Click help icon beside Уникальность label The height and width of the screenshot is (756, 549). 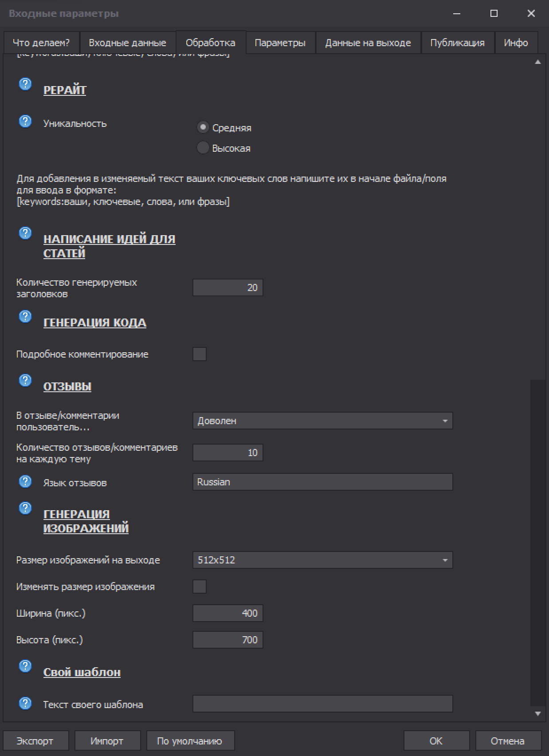point(25,121)
